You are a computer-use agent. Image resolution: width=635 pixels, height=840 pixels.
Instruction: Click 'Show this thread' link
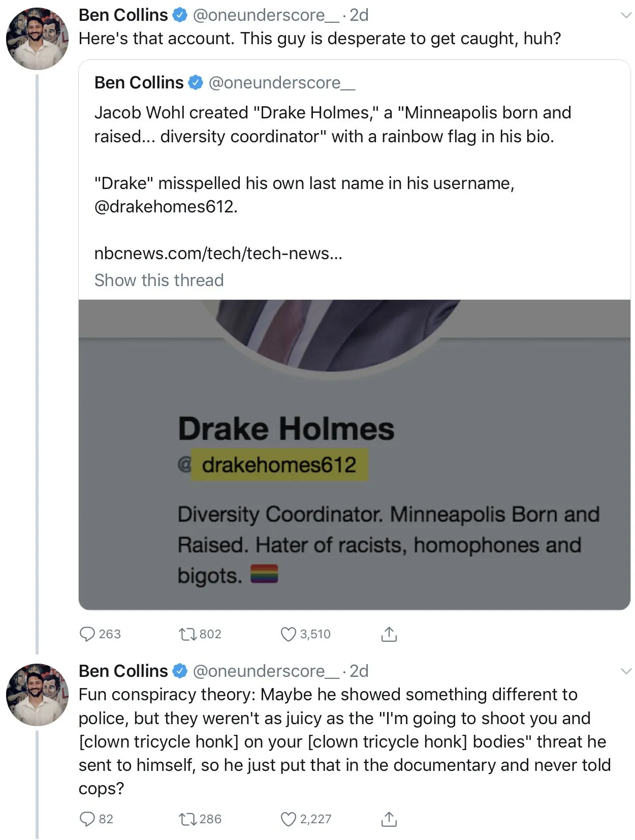pos(158,280)
